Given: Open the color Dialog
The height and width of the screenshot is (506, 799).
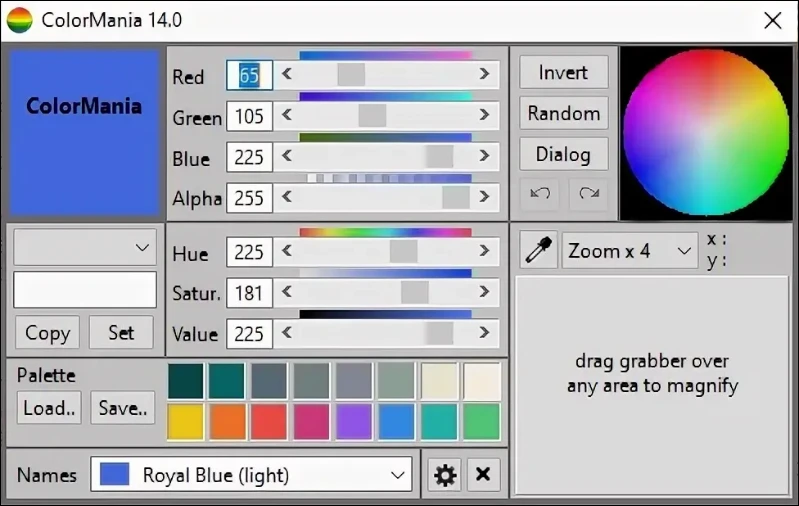Looking at the screenshot, I should point(564,154).
